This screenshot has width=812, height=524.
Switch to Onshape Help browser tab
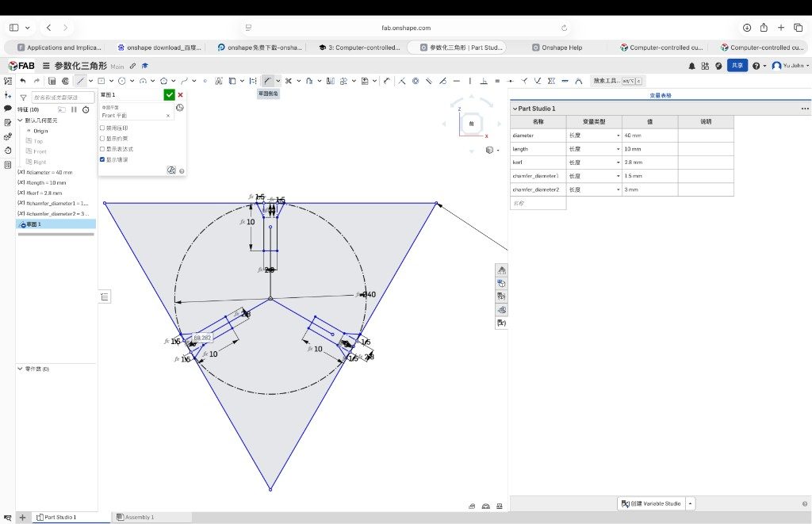tap(557, 48)
